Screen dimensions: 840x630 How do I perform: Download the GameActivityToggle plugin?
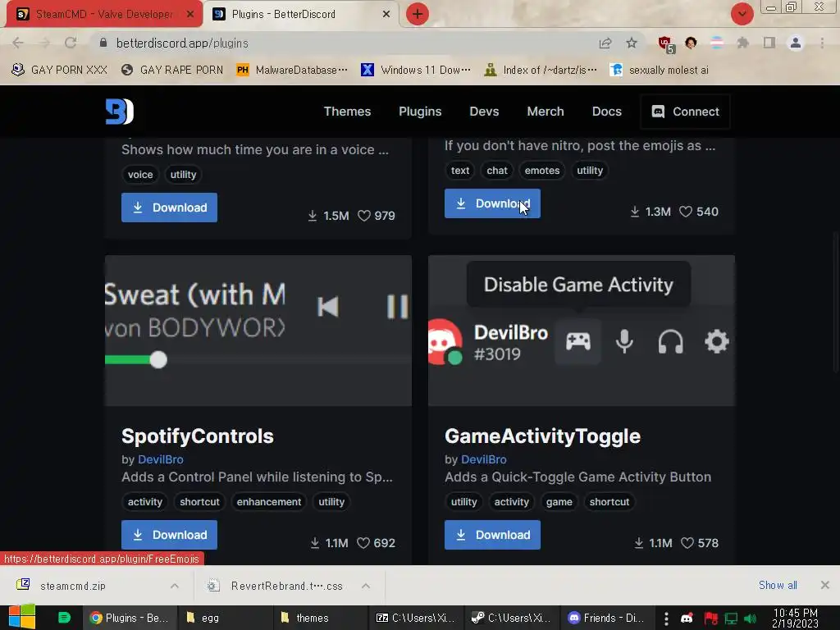pos(492,535)
